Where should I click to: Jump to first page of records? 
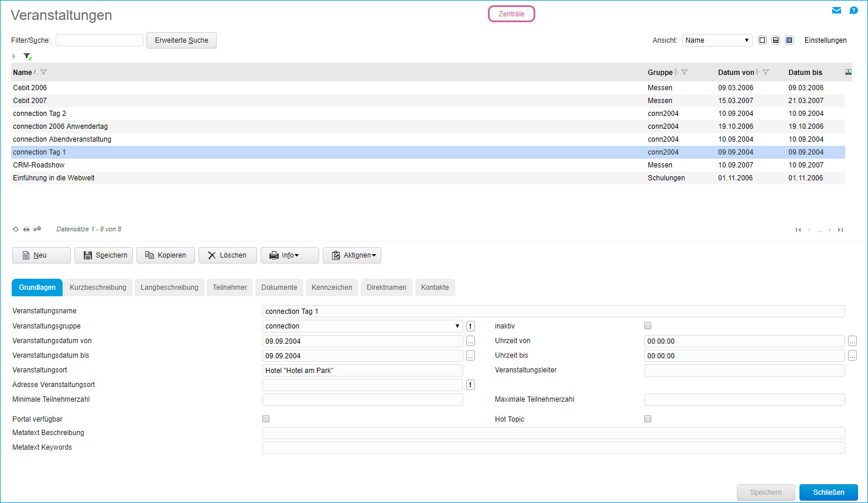(798, 230)
